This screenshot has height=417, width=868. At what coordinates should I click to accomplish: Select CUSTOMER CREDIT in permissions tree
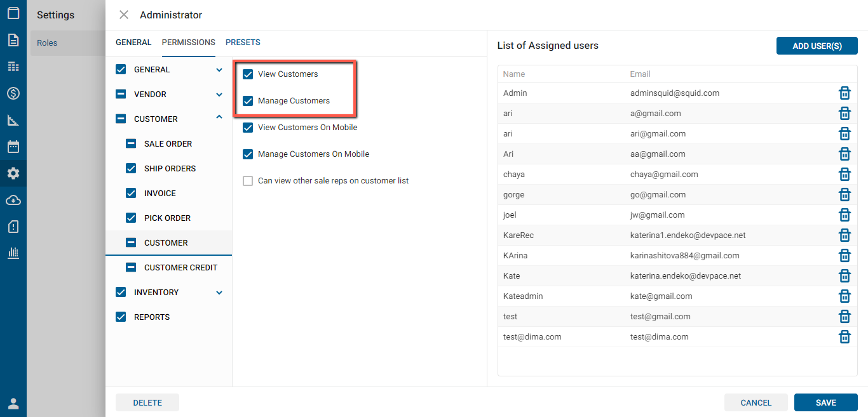point(180,267)
